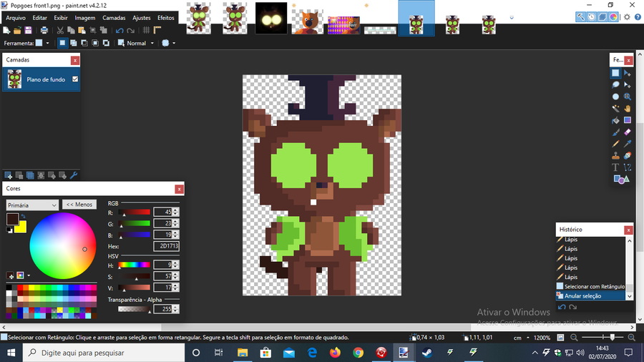Click the << Menos button

79,205
